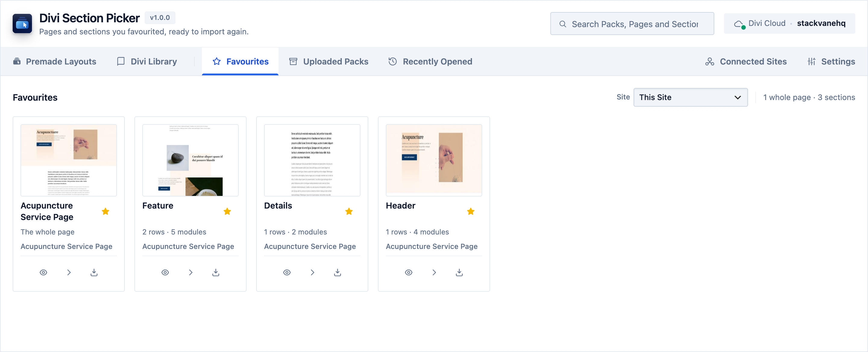Screen dimensions: 868x352
Task: Click the 'Favourites' section heading
Action: coord(35,97)
